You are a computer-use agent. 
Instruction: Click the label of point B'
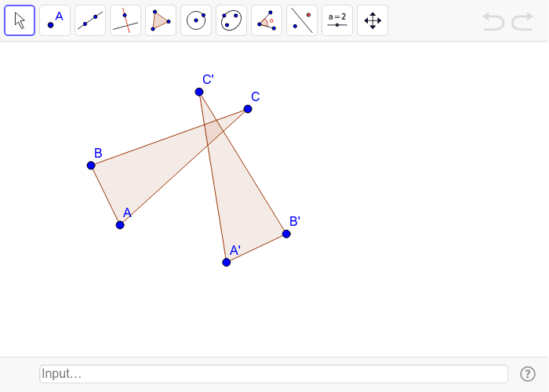(x=295, y=221)
